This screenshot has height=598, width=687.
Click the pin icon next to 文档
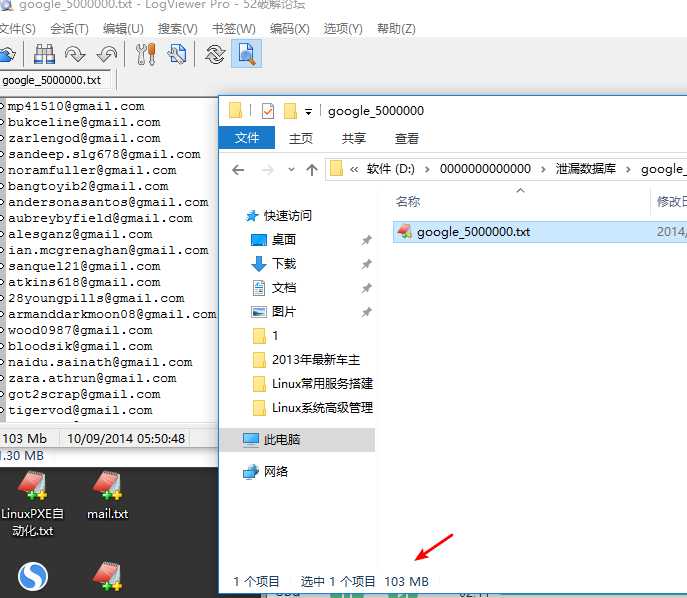pos(366,288)
